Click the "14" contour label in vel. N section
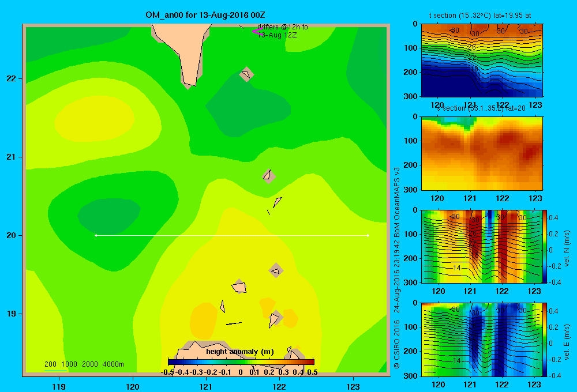The image size is (577, 392). [456, 268]
